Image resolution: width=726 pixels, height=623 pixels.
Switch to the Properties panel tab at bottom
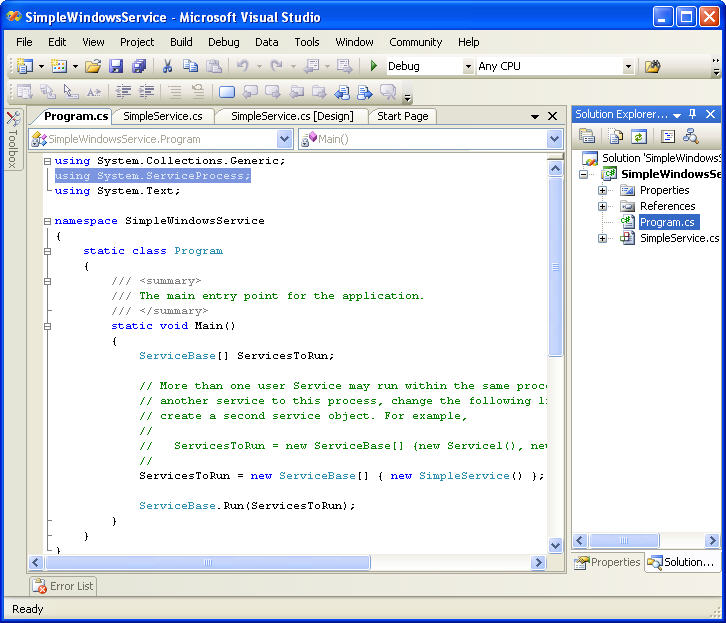pyautogui.click(x=607, y=562)
